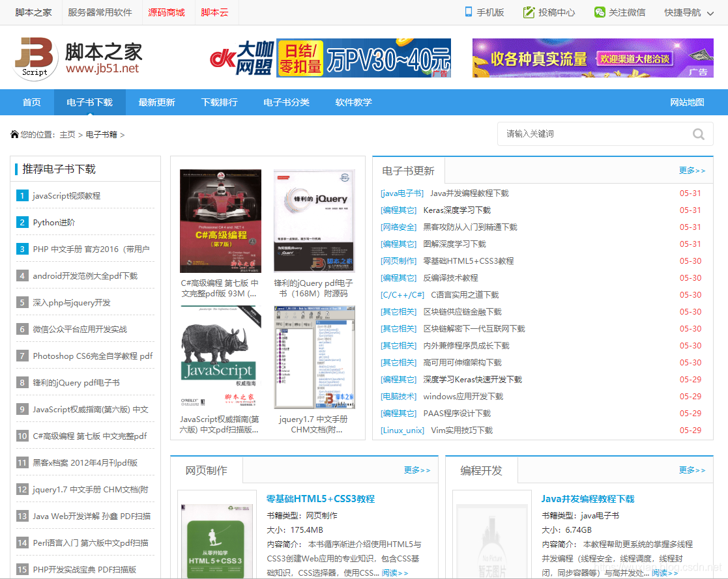The image size is (728, 579).
Task: Select the 首页 navigation tab
Action: click(x=31, y=102)
